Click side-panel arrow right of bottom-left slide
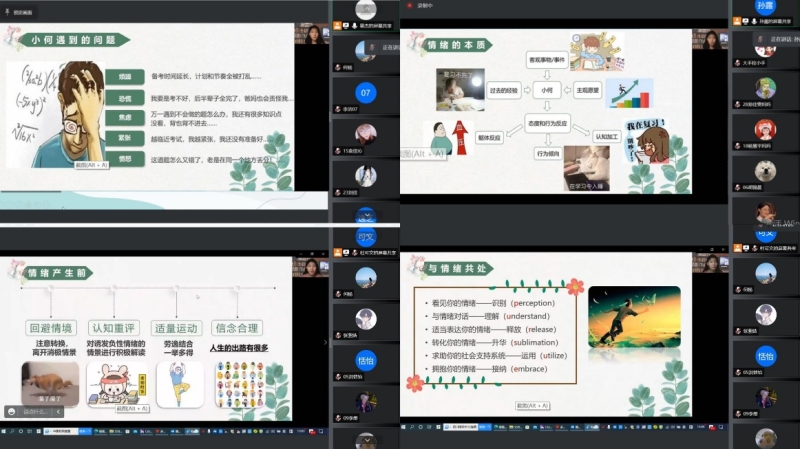Viewport: 800px width, 449px height. [x=326, y=342]
